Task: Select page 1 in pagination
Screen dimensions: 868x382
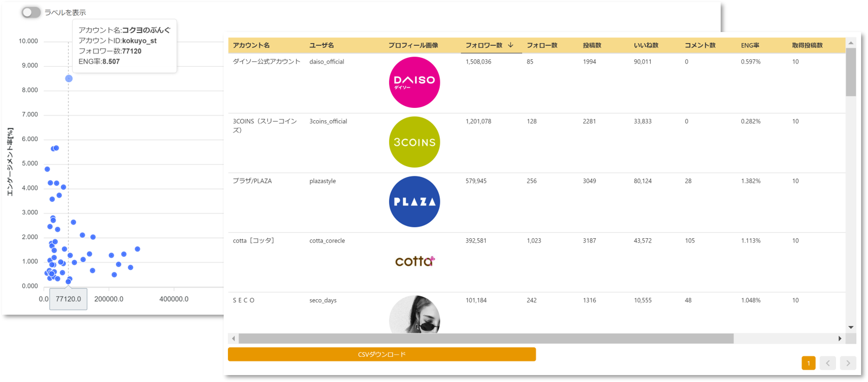Action: tap(808, 363)
